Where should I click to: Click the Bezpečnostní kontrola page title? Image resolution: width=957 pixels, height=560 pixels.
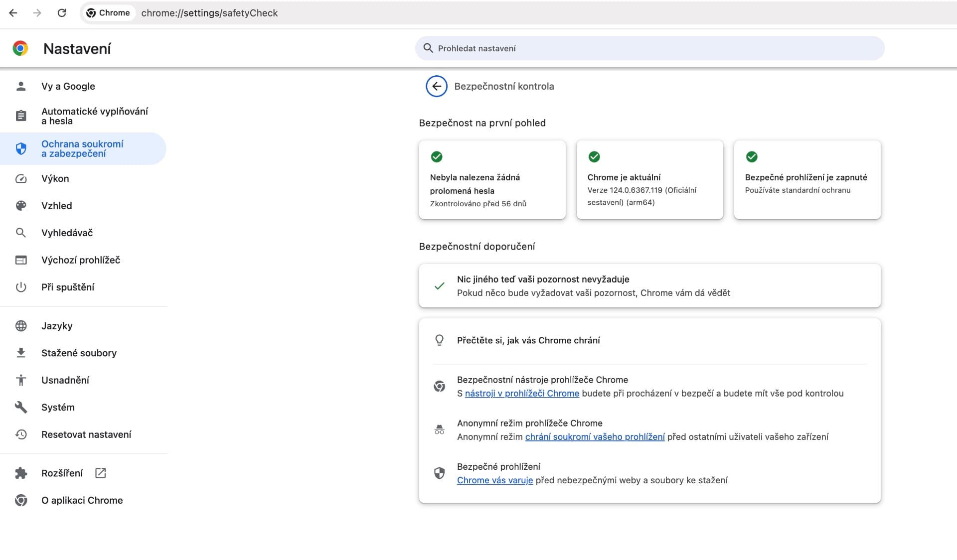pos(504,86)
